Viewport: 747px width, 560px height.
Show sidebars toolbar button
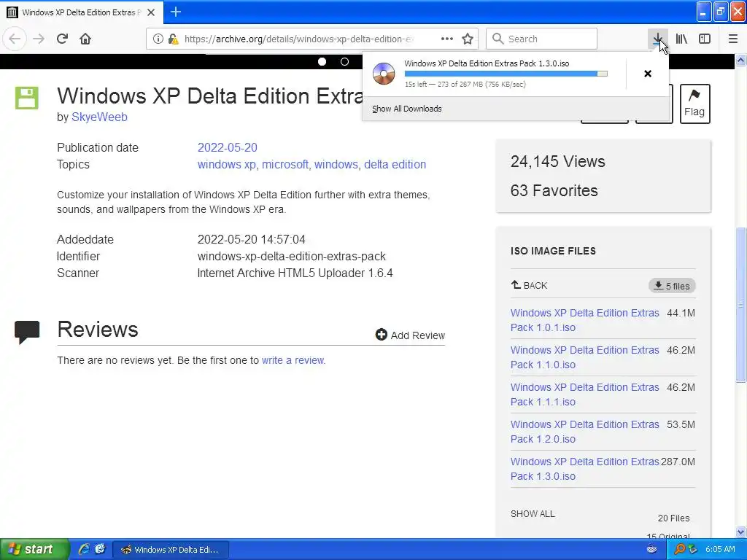coord(705,39)
